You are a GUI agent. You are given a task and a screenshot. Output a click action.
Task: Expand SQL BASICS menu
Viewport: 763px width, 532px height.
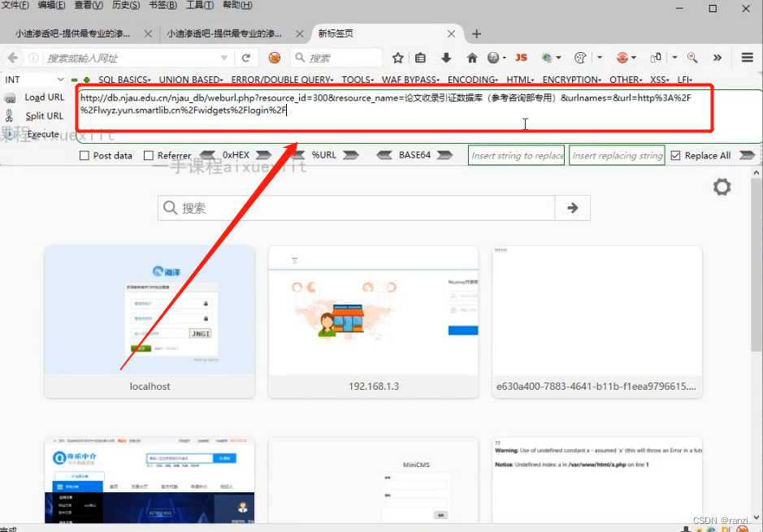124,80
